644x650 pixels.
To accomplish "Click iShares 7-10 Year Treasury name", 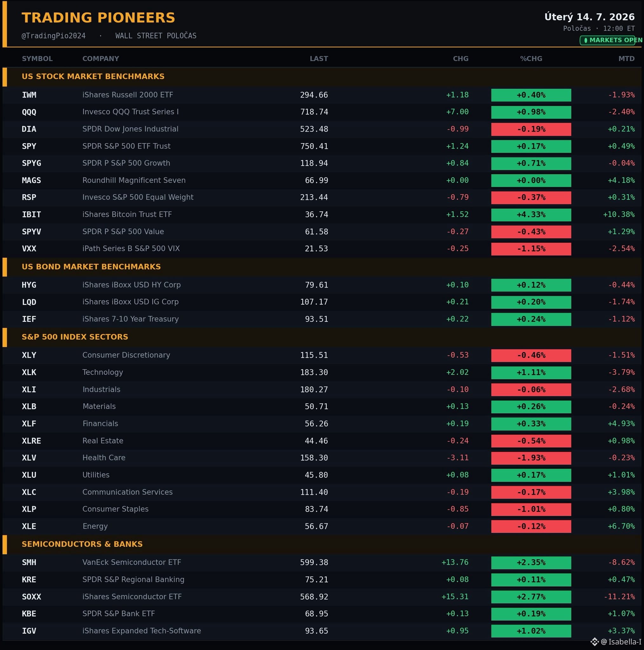I will 131,319.
